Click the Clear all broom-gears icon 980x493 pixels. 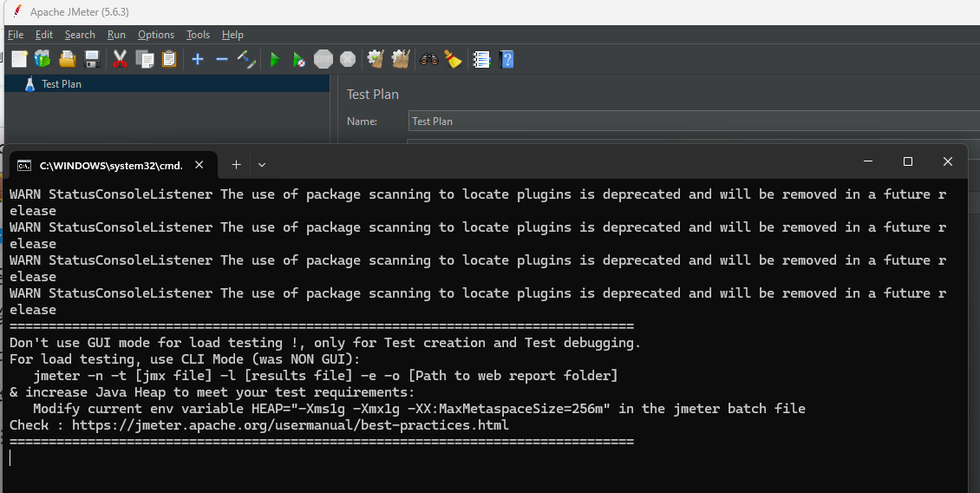point(400,59)
